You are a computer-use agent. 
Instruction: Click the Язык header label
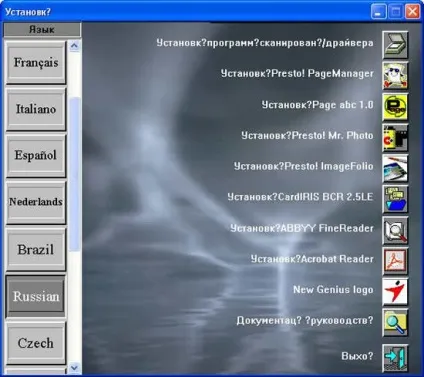[42, 30]
